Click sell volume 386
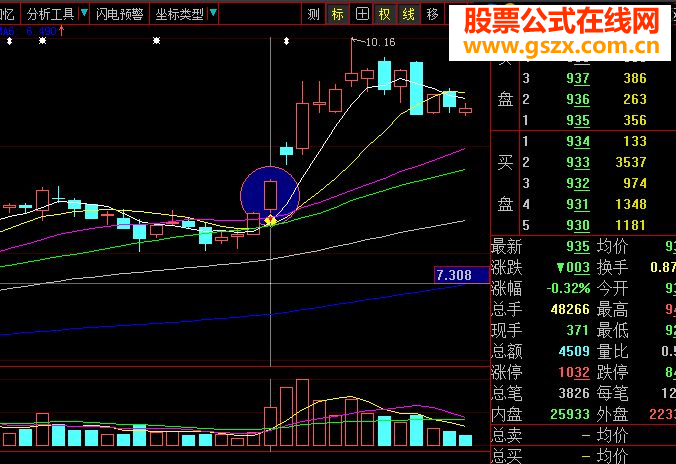This screenshot has width=676, height=464. [x=635, y=78]
